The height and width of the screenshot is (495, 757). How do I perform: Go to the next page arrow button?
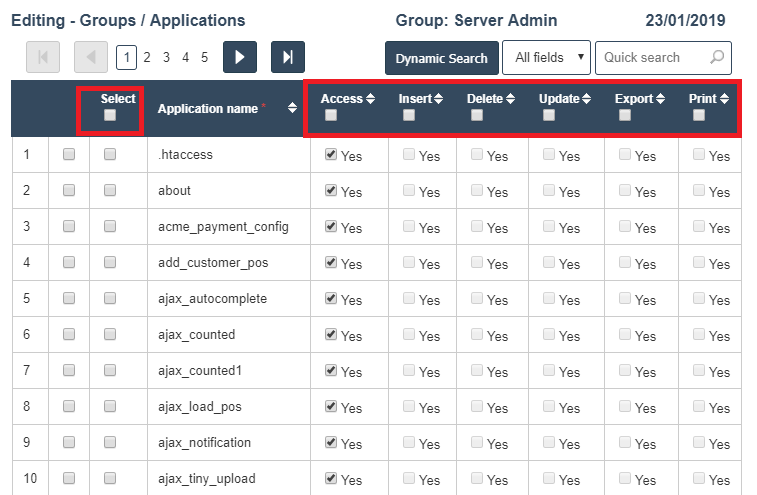click(x=239, y=57)
